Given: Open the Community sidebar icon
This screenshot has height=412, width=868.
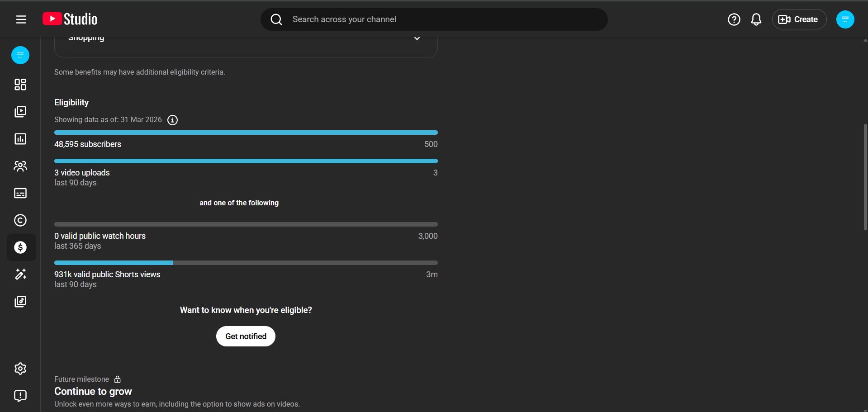Looking at the screenshot, I should point(20,166).
